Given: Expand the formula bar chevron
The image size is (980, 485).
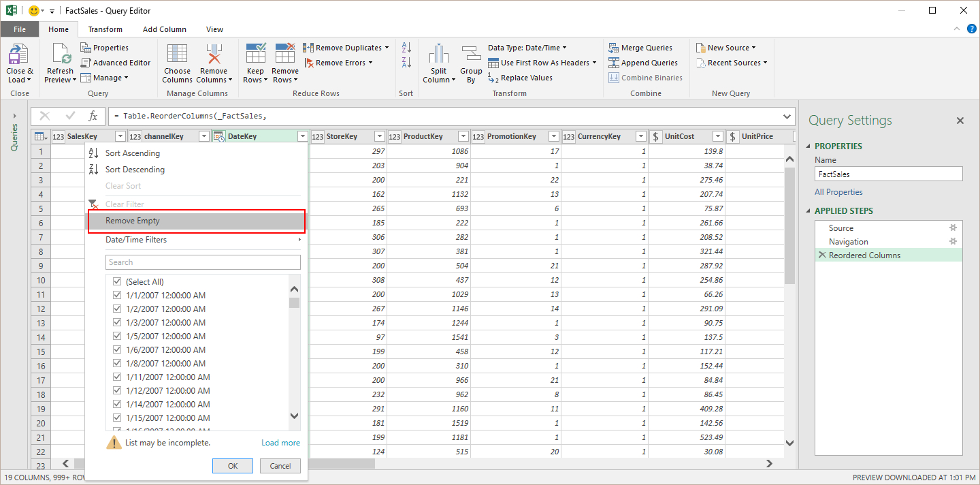Looking at the screenshot, I should point(787,116).
